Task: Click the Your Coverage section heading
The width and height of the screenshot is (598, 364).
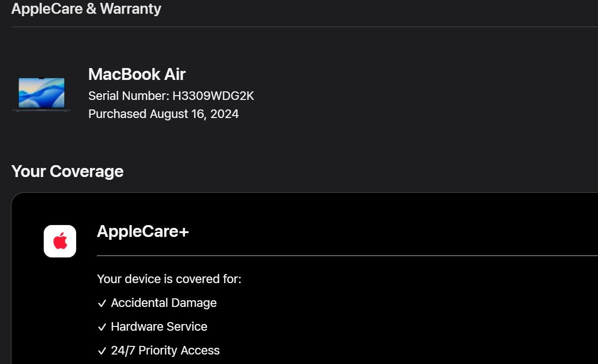Action: click(67, 171)
